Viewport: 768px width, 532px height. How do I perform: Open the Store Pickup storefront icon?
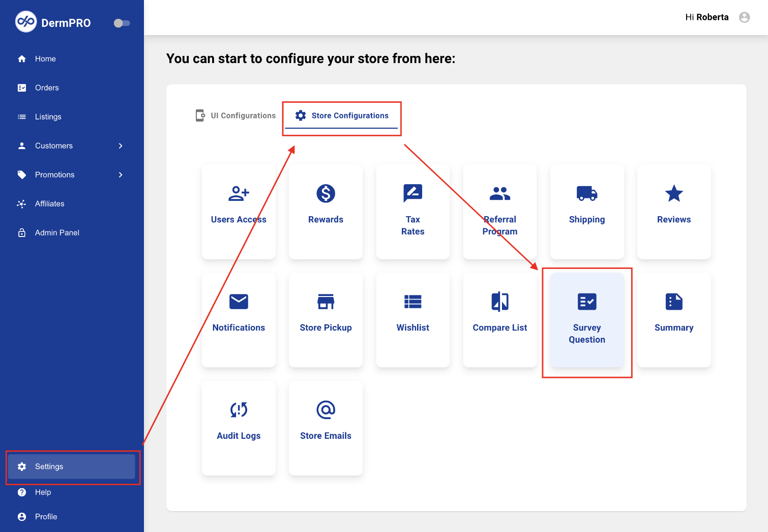326,302
